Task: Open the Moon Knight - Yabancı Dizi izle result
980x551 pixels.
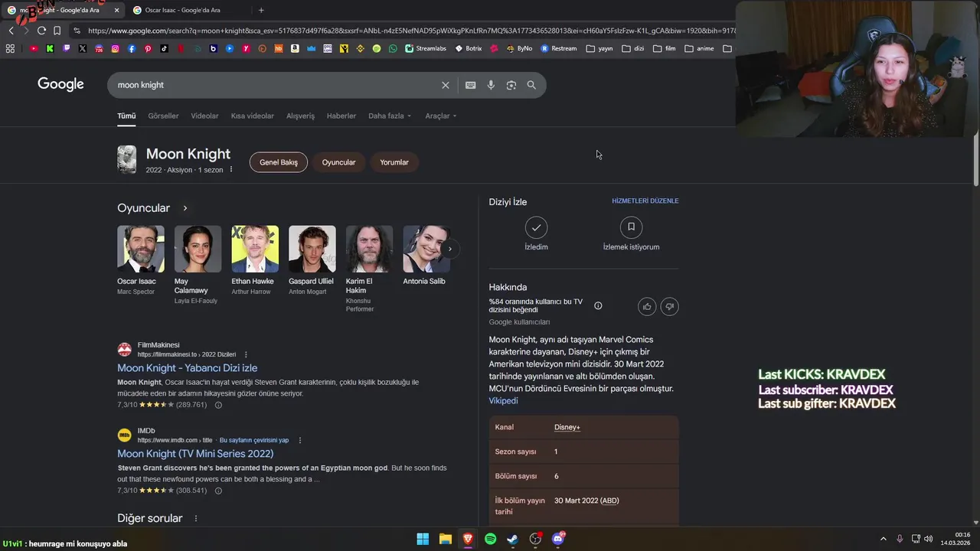Action: click(x=187, y=368)
